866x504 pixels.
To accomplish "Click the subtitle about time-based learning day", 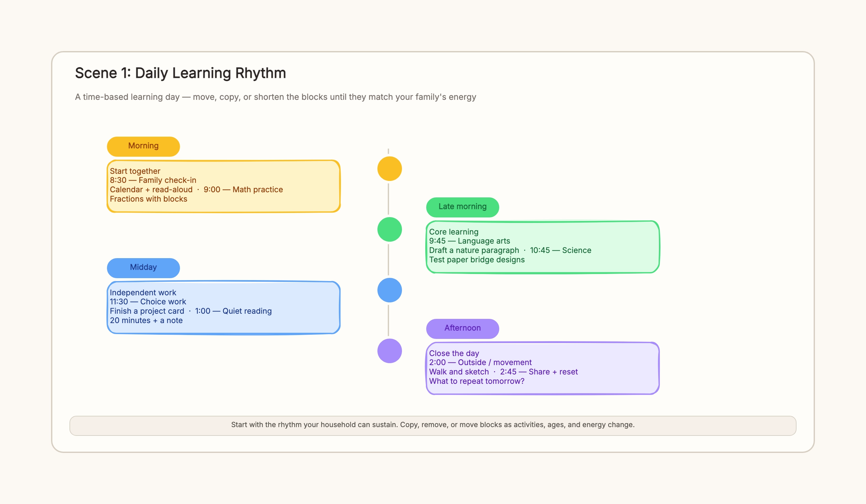I will point(275,97).
